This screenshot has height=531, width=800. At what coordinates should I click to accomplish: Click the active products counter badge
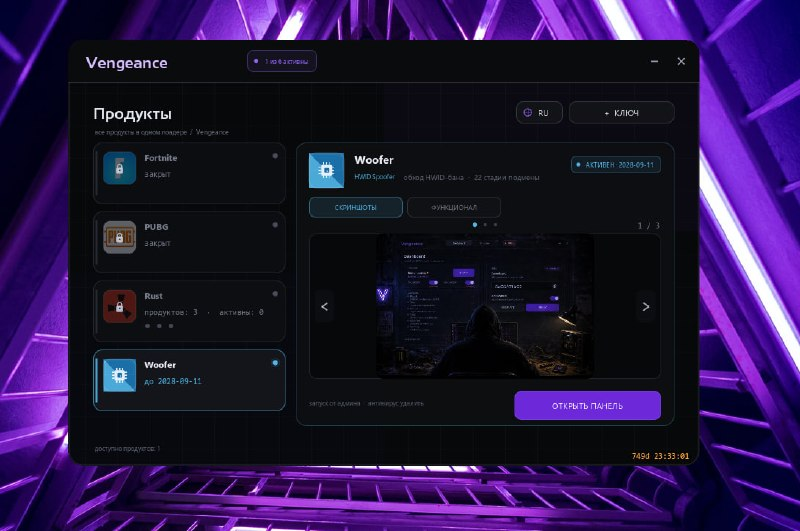(x=282, y=61)
